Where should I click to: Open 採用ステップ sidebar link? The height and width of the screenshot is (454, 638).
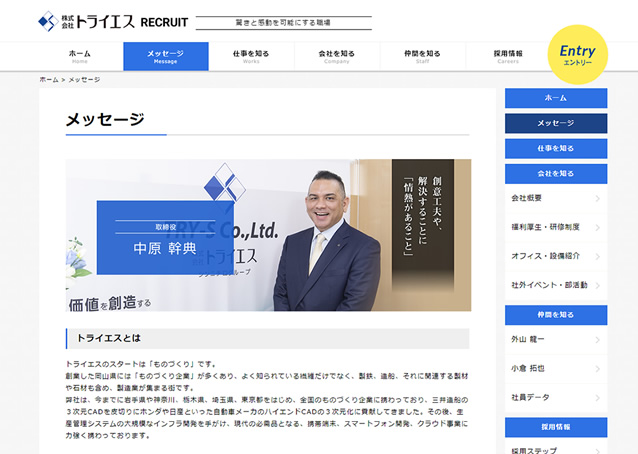click(x=556, y=447)
